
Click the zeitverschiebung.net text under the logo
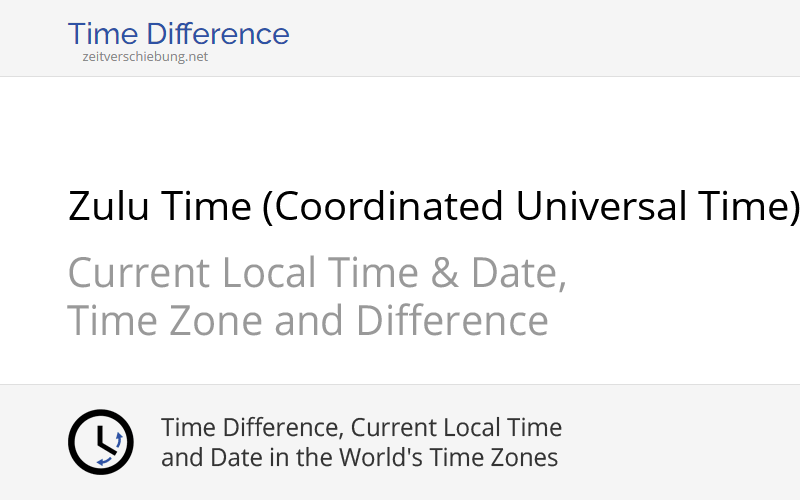point(145,57)
